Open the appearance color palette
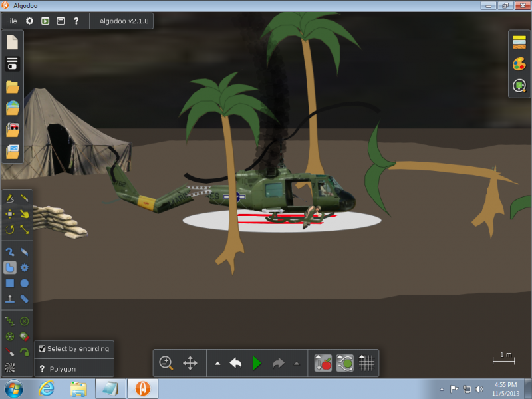Image resolution: width=532 pixels, height=399 pixels. pos(519,64)
